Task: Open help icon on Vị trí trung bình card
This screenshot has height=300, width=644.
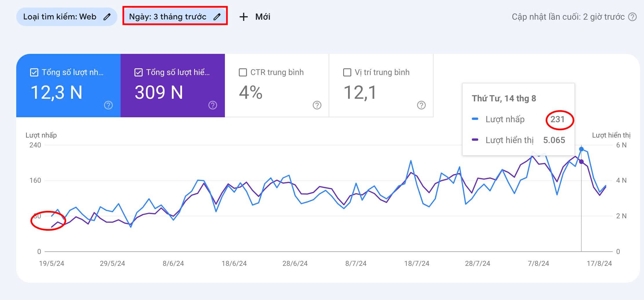Action: tap(421, 105)
